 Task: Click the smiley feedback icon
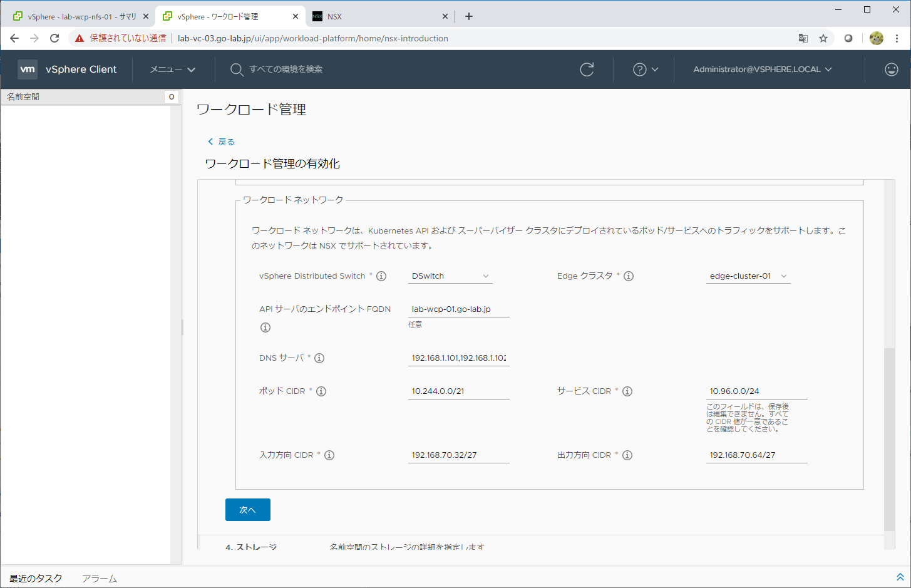click(892, 70)
